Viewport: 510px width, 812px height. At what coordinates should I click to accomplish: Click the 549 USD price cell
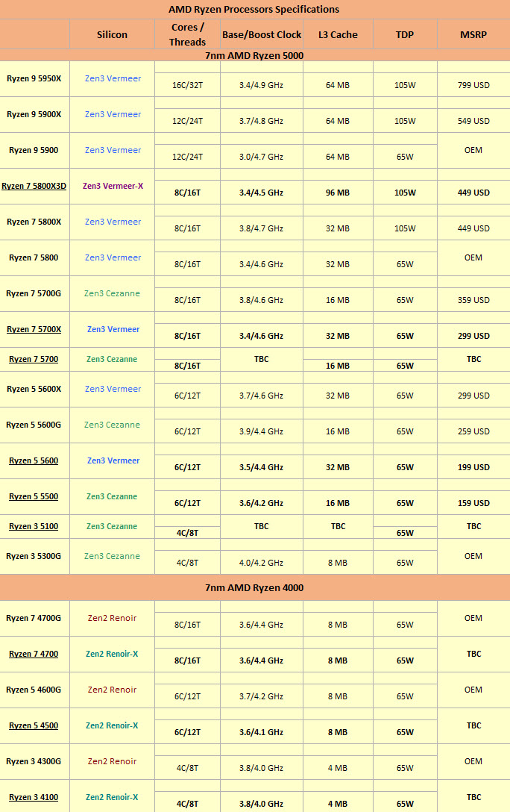[473, 121]
